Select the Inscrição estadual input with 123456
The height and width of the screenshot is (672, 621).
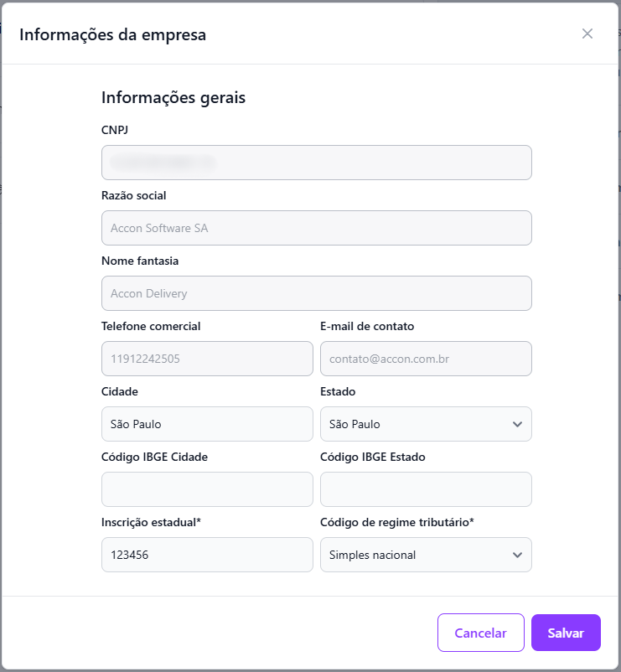click(x=207, y=555)
